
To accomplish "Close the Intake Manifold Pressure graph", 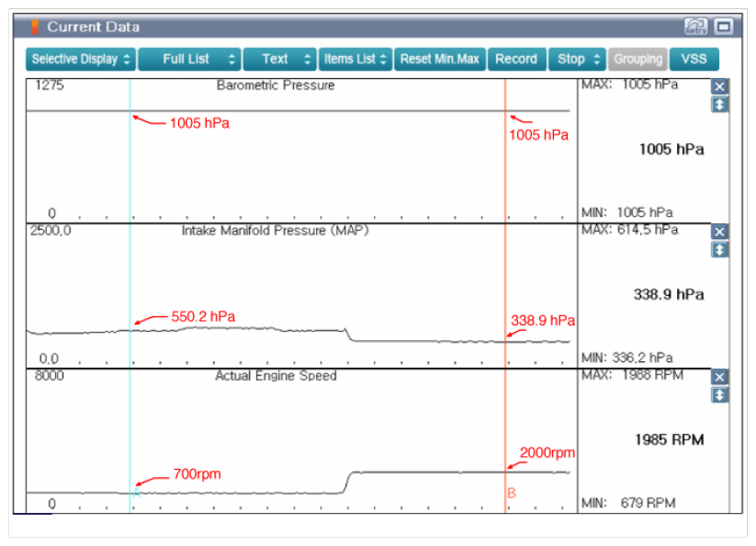I will pos(720,232).
